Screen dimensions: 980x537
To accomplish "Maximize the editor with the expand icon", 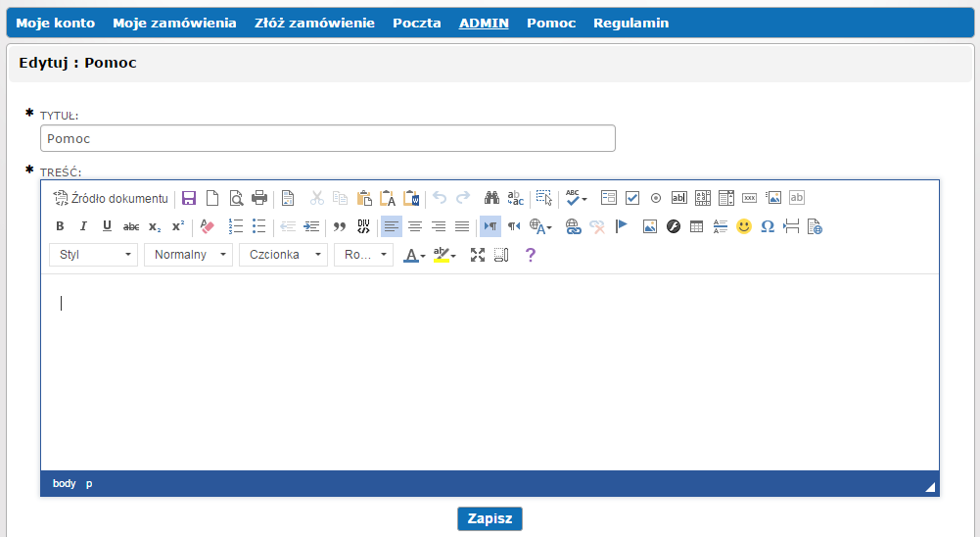I will [478, 255].
